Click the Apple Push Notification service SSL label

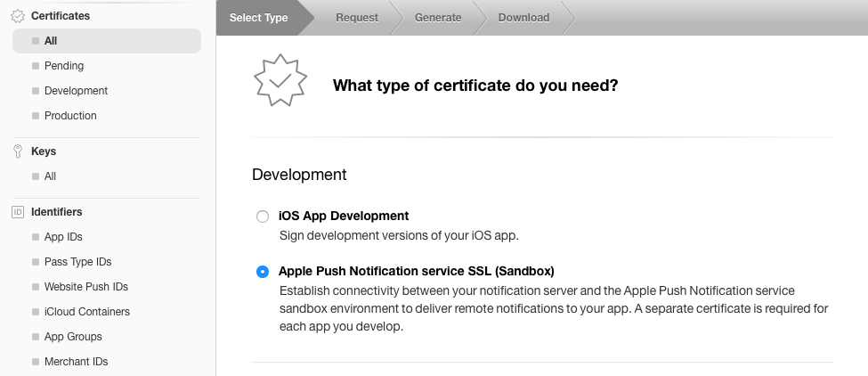click(x=417, y=272)
